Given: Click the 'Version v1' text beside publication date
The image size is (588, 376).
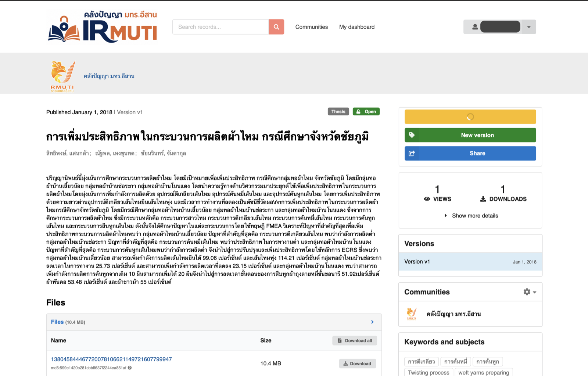Looking at the screenshot, I should click(130, 112).
